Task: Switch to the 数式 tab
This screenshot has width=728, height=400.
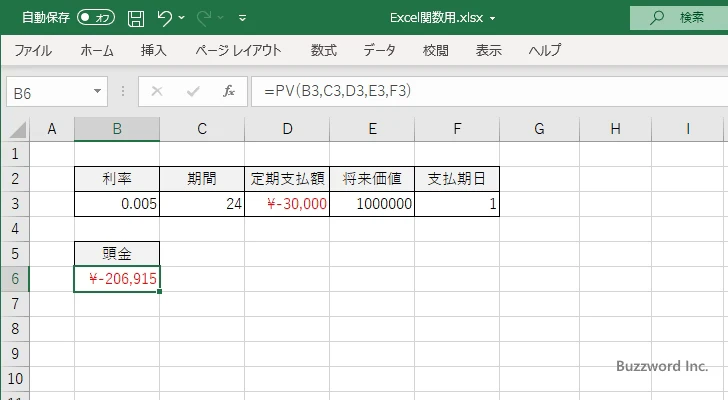Action: pyautogui.click(x=324, y=50)
